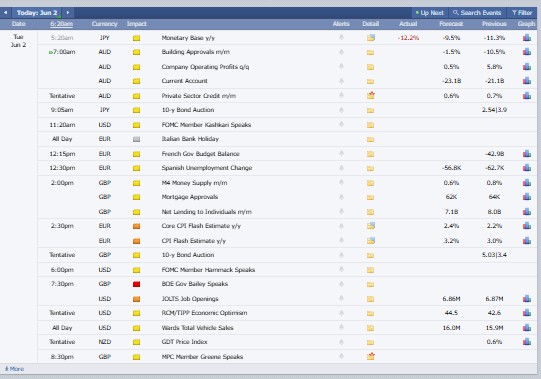
Task: Click the Date column header
Action: (x=19, y=24)
